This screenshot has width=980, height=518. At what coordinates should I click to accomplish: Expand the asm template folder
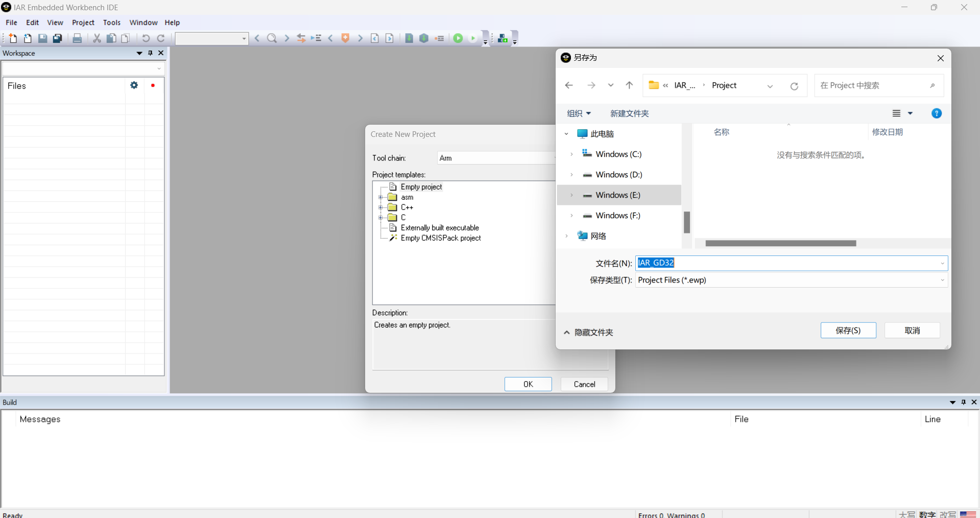pyautogui.click(x=380, y=197)
